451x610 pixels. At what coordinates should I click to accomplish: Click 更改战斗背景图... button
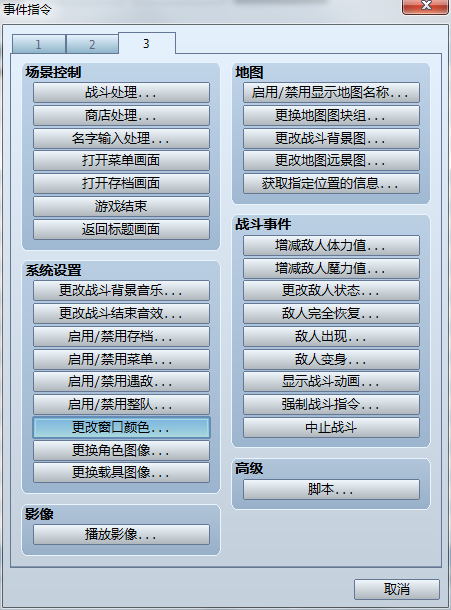pyautogui.click(x=332, y=138)
